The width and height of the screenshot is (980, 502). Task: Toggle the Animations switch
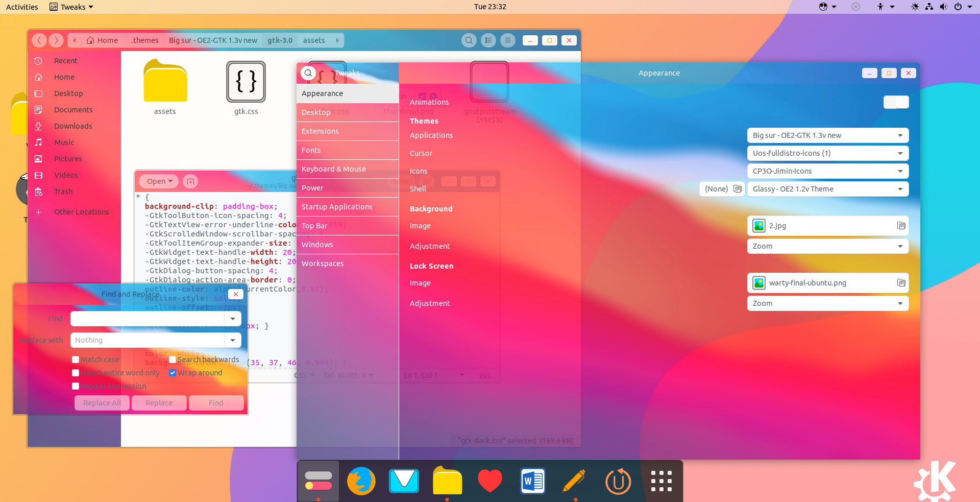coord(896,102)
